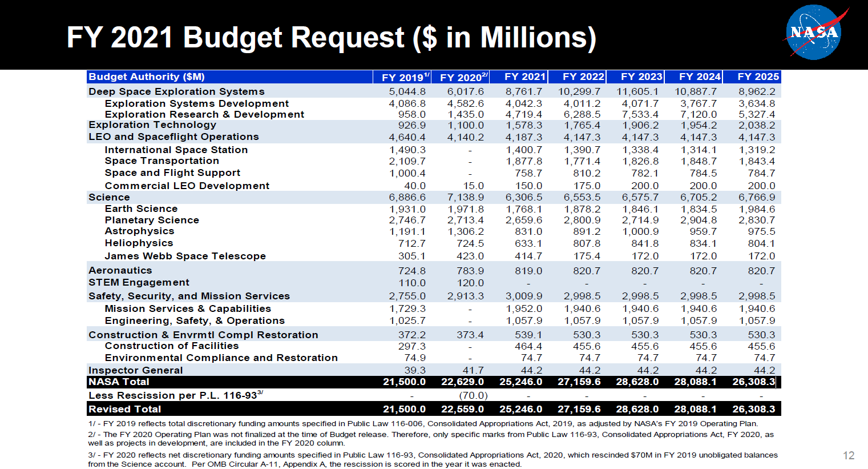Viewport: 868px width, 469px height.
Task: Click the NASA Total FY 2021 value 25,246.0
Action: point(520,382)
